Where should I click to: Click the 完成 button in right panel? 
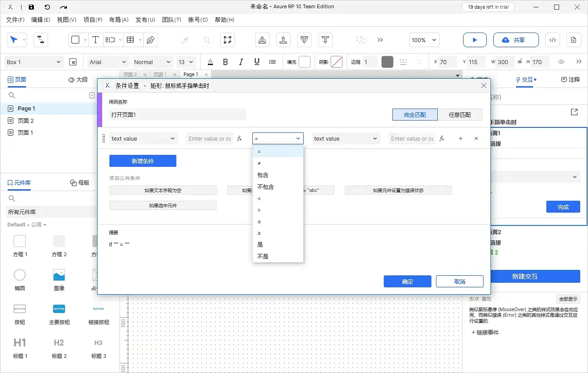click(x=563, y=207)
